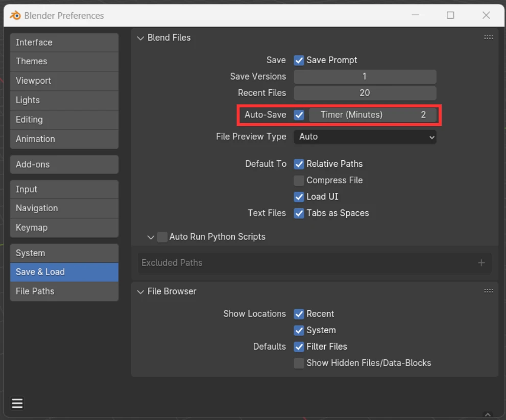The width and height of the screenshot is (506, 420).
Task: Click the File Browser panel drag-handle dots
Action: [x=488, y=291]
